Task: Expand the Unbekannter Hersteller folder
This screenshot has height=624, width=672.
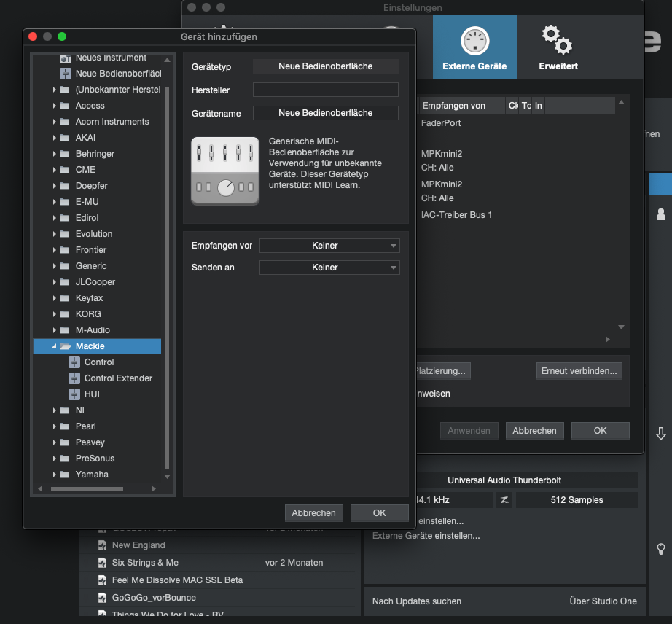Action: [54, 90]
